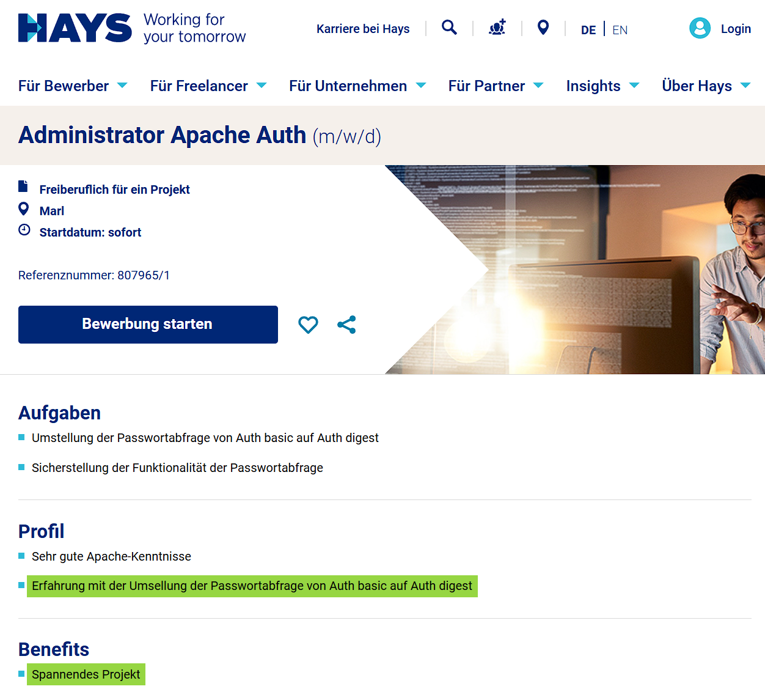Click the clock icon beside Startdatum

pyautogui.click(x=24, y=230)
